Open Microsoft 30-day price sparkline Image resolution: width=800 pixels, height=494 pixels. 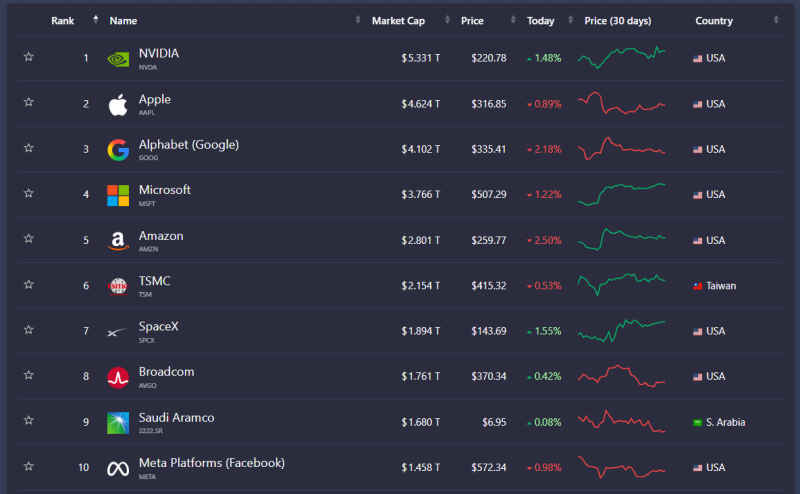pyautogui.click(x=621, y=194)
